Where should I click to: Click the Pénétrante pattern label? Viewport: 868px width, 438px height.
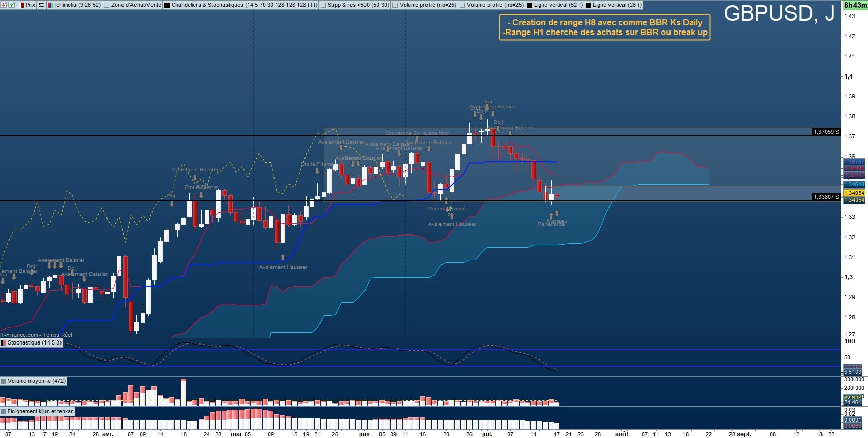point(551,224)
